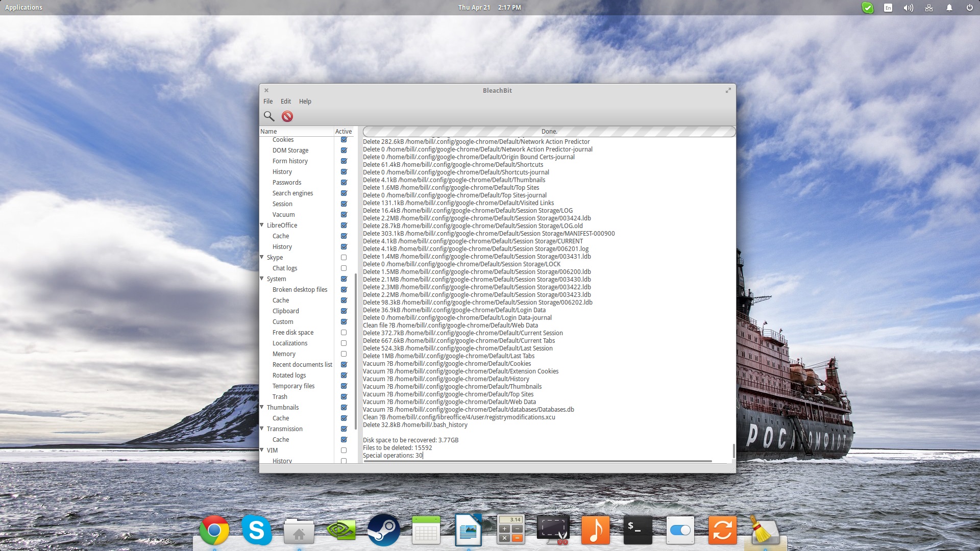Viewport: 980px width, 551px height.
Task: Uncheck the Passwords checkbox
Action: click(344, 183)
